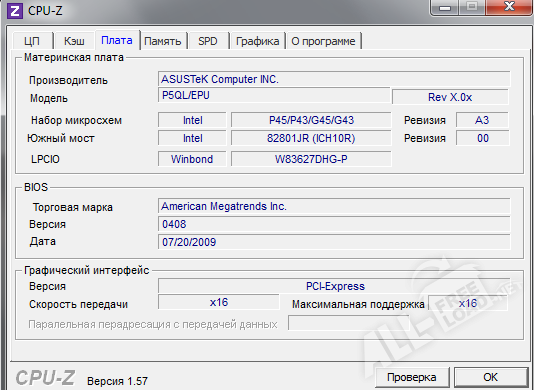Click the PCI-Express version field
The image size is (534, 390).
pos(334,286)
